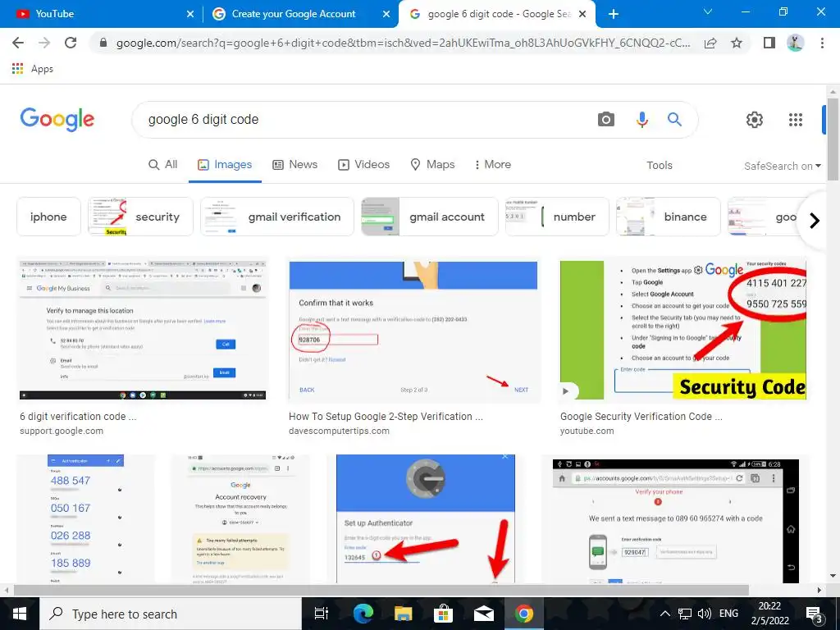Share this page using the share icon
This screenshot has height=630, width=840.
click(x=710, y=43)
